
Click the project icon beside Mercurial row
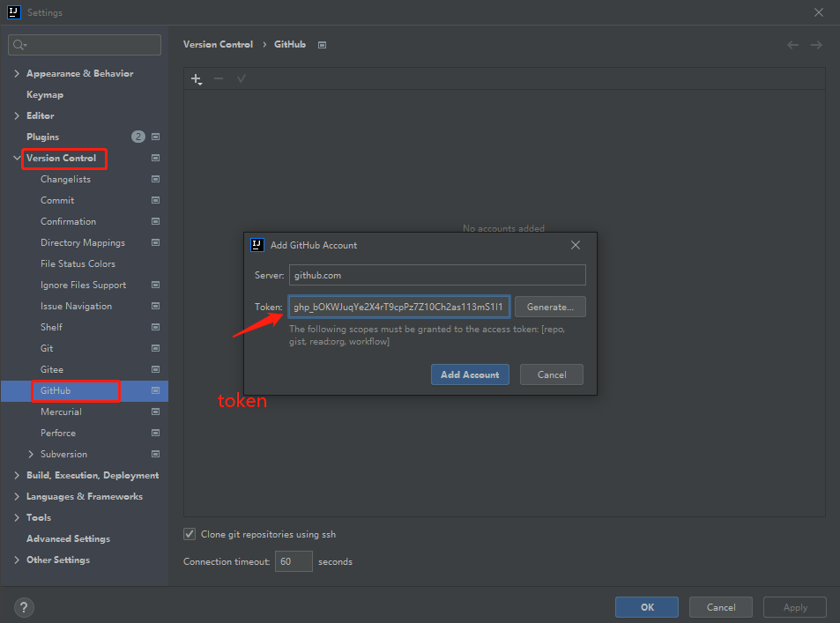pyautogui.click(x=155, y=412)
